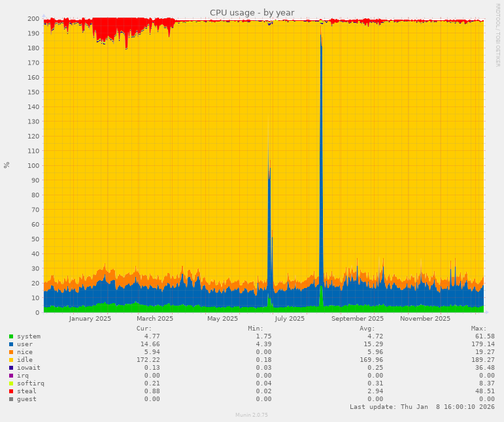This screenshot has height=422, width=504.
Task: Click softirq max value 8.37
Action: (x=487, y=383)
